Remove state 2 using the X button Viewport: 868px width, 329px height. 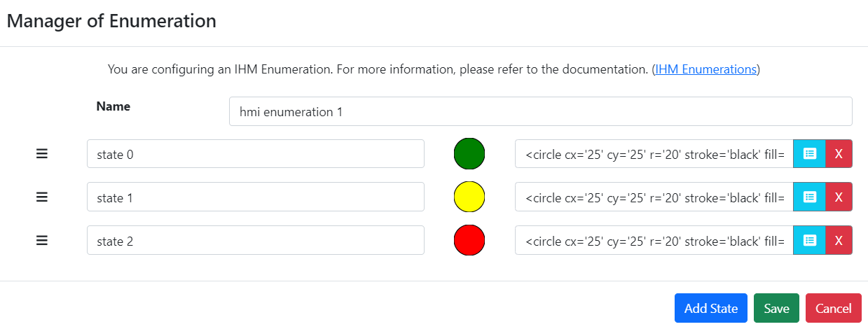[x=839, y=240]
